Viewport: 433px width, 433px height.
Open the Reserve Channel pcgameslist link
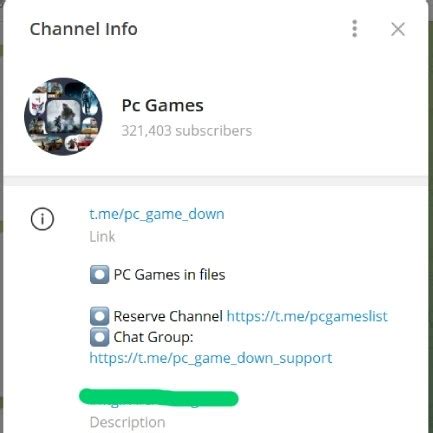point(307,316)
